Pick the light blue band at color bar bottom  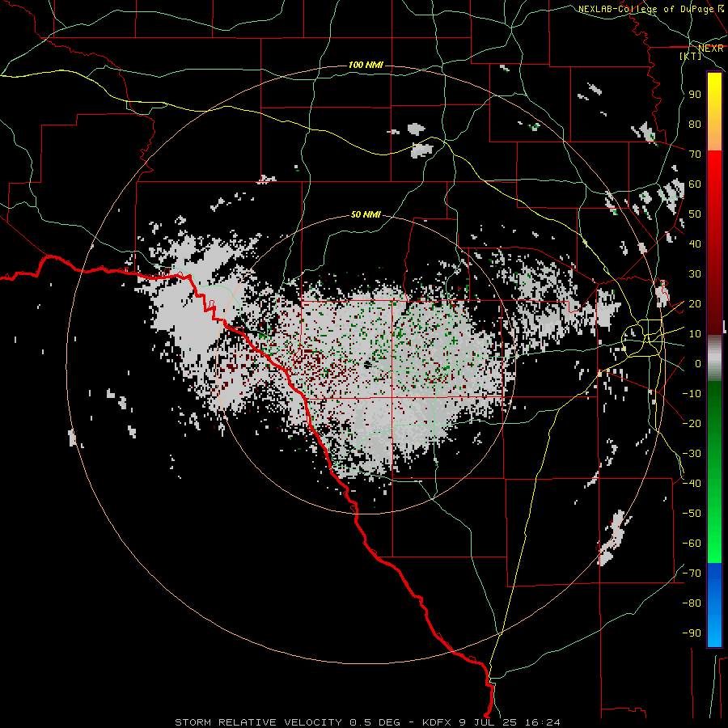[x=714, y=632]
